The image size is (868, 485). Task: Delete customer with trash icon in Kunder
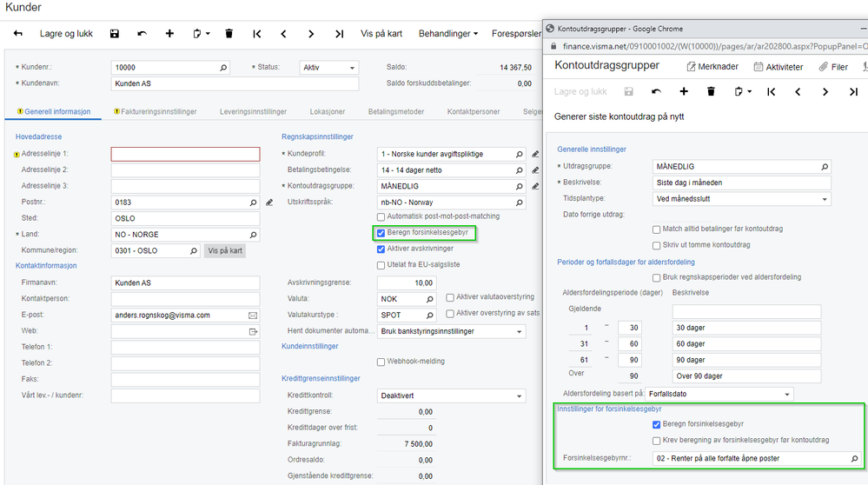229,34
